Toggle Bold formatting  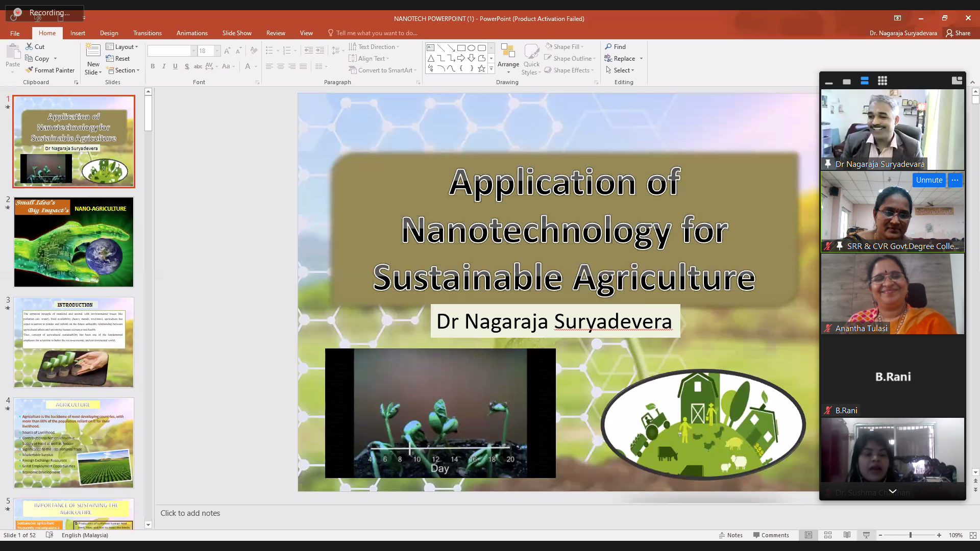click(153, 66)
